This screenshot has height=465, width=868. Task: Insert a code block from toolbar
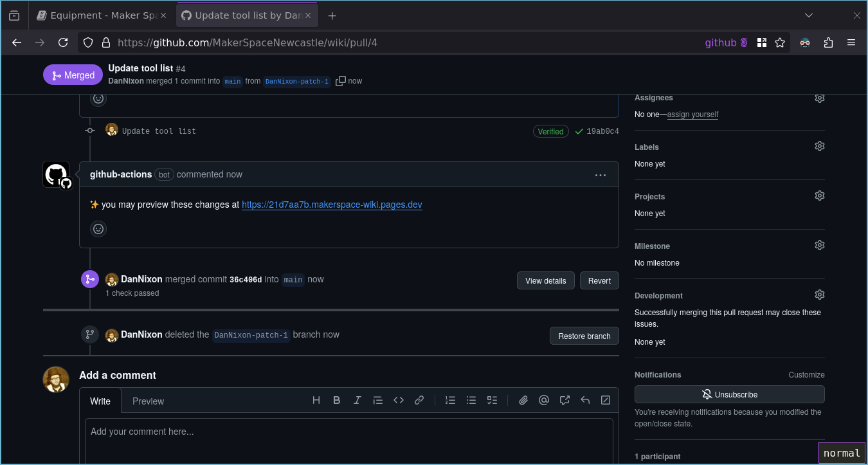tap(398, 400)
